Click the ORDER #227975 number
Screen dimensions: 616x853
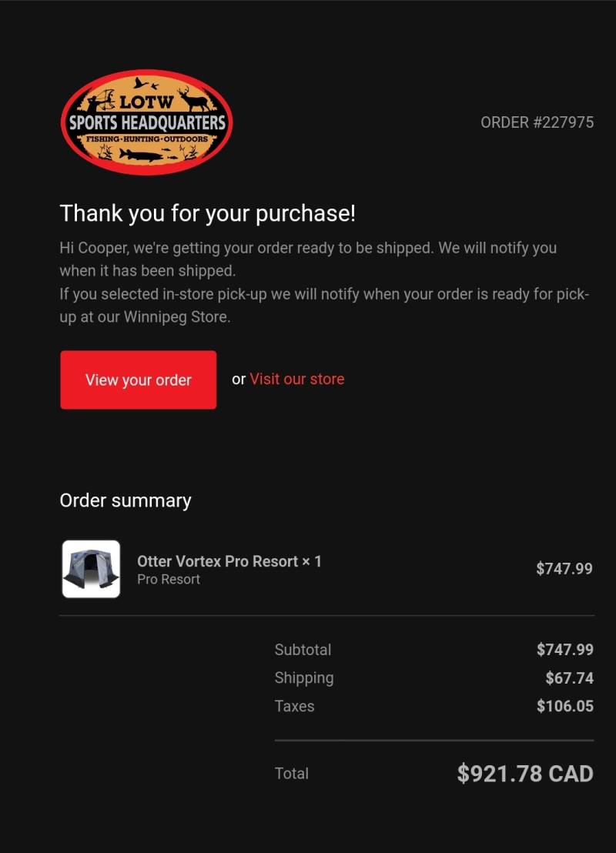tap(537, 122)
